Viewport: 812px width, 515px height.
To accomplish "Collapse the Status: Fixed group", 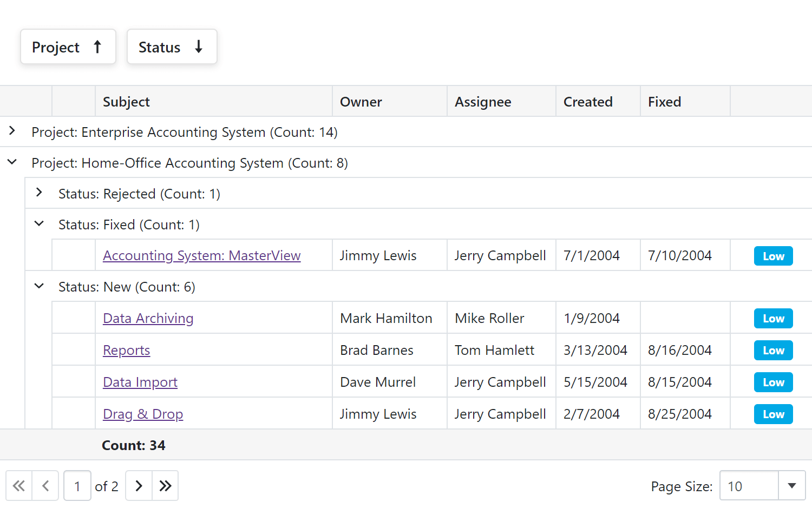I will (x=39, y=224).
